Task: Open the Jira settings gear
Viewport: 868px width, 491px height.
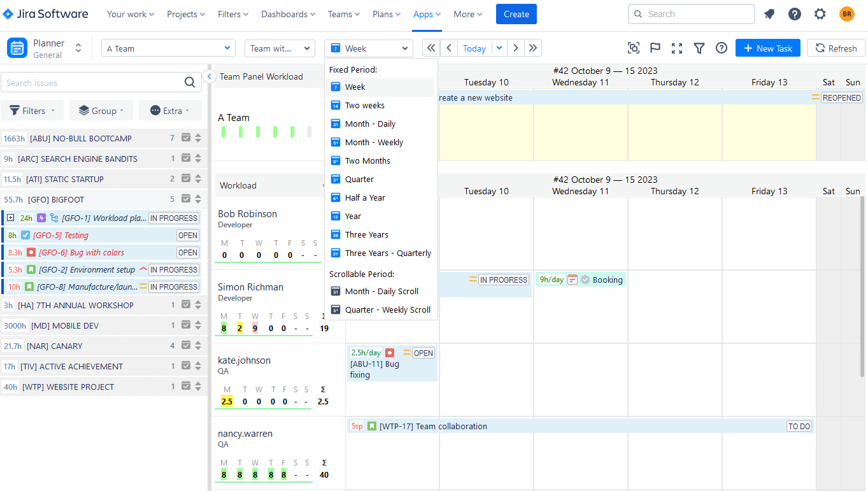Action: click(x=820, y=14)
